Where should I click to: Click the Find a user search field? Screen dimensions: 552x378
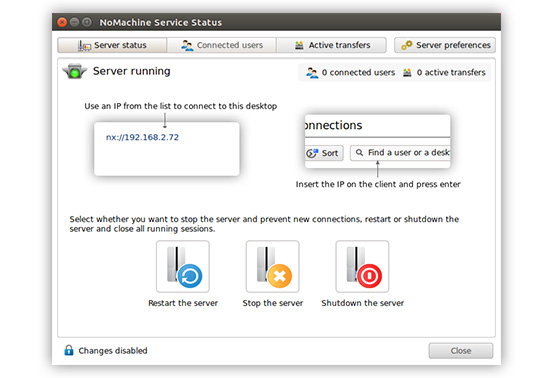pyautogui.click(x=400, y=153)
